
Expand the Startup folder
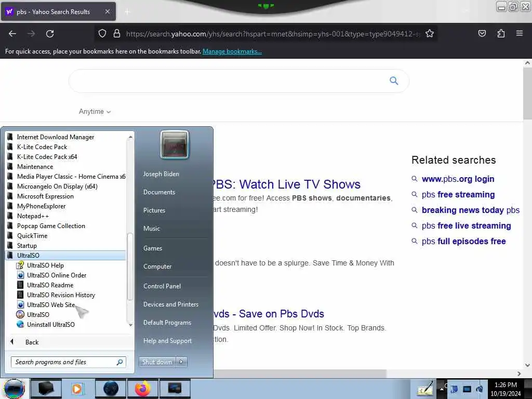coord(66,245)
